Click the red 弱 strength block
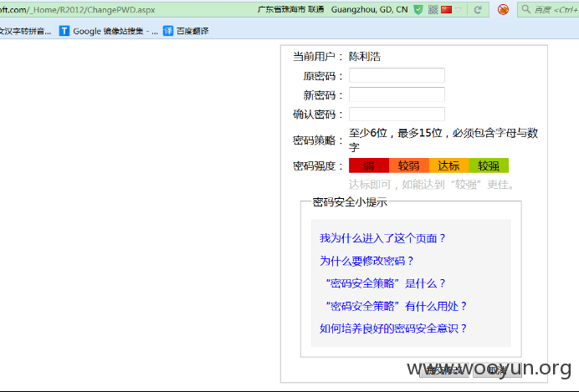579x392 pixels. pos(369,165)
